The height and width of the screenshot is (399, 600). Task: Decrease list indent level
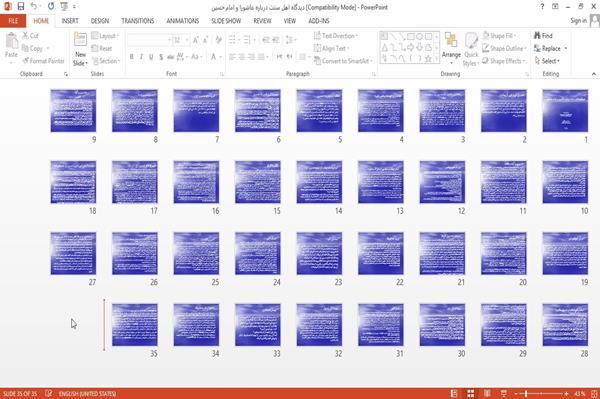[x=266, y=40]
